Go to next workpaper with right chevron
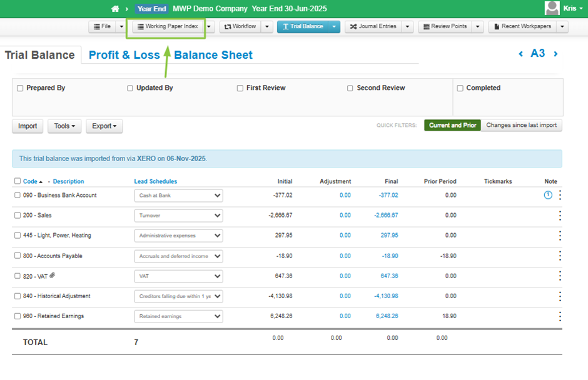Screen dimensions: 588x380 tap(555, 54)
